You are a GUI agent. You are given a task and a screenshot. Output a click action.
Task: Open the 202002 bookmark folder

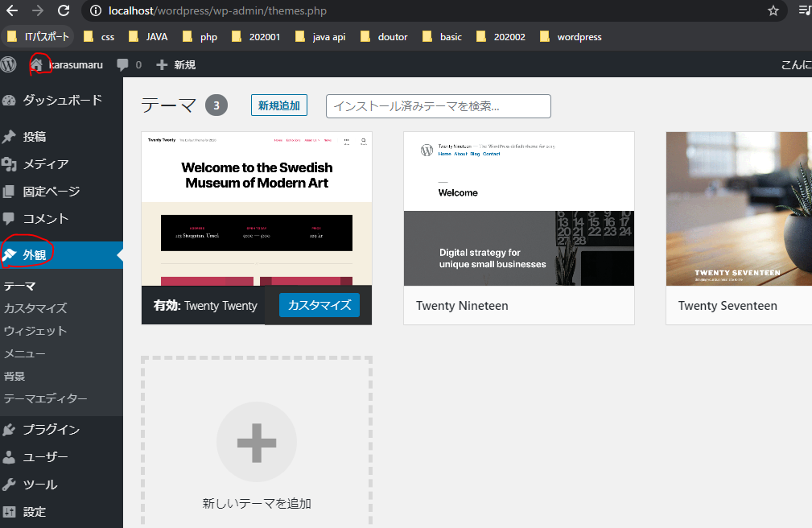point(501,37)
